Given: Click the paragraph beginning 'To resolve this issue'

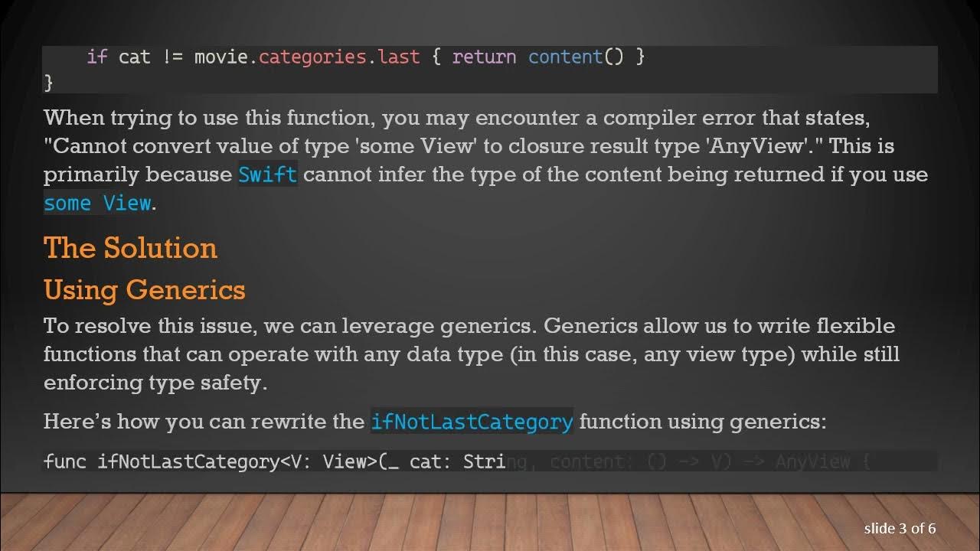Looking at the screenshot, I should point(471,354).
